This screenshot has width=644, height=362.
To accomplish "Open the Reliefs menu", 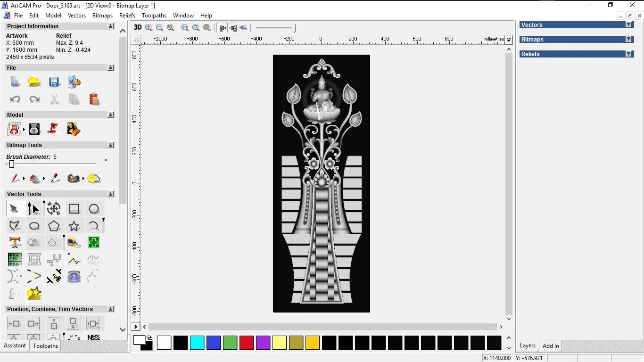I will tap(127, 16).
